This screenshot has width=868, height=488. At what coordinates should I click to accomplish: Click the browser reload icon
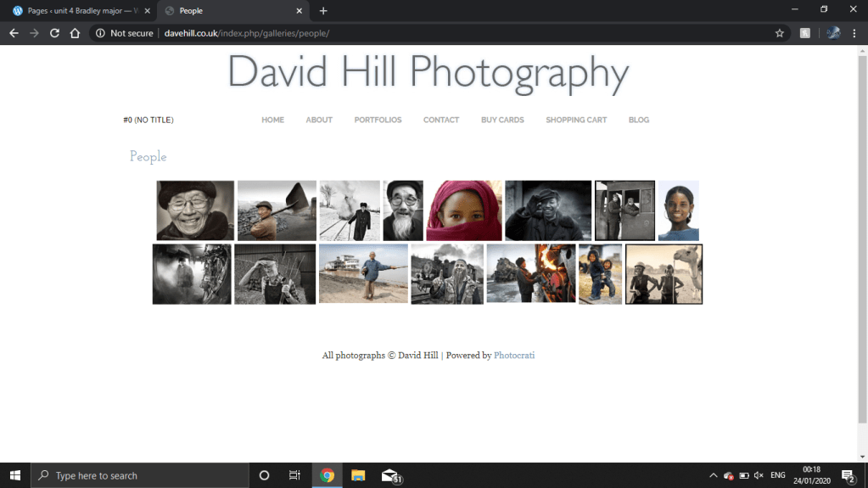pos(54,33)
